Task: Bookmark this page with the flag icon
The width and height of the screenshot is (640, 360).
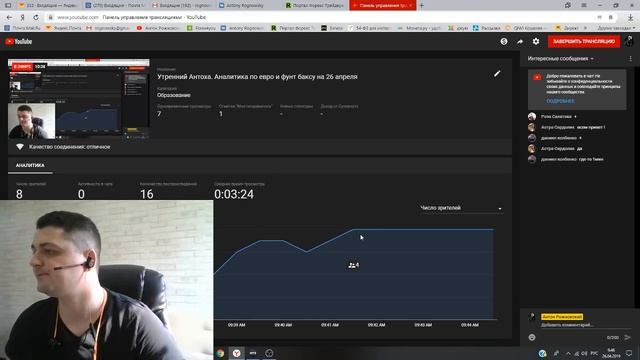Action: coord(611,17)
